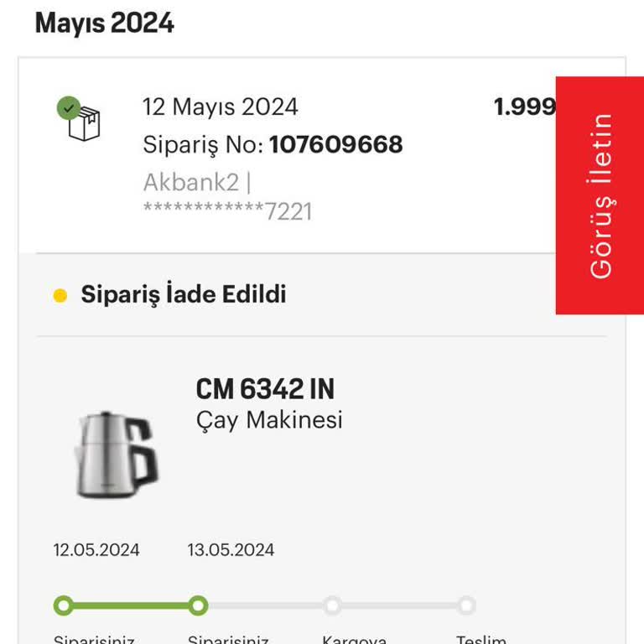This screenshot has height=644, width=644.
Task: Click the green segment of the order progress bar
Action: click(130, 605)
